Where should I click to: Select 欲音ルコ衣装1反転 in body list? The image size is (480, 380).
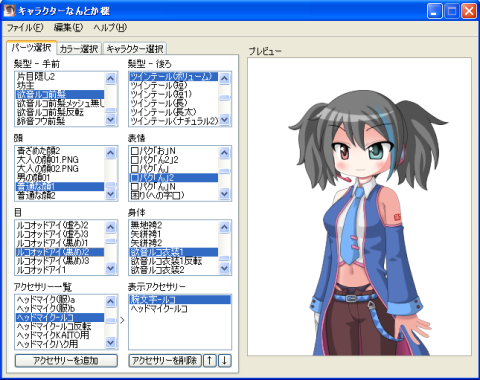pos(174,261)
